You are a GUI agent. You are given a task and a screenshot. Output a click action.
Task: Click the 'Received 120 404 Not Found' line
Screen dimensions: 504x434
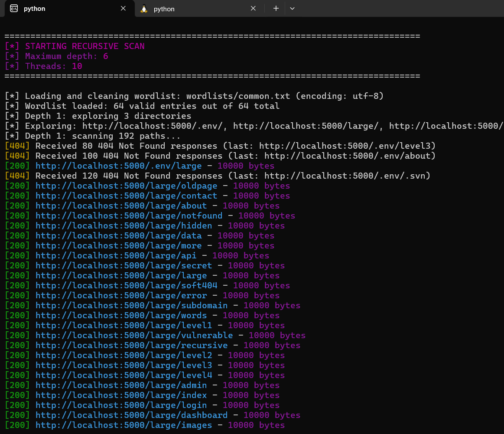click(x=218, y=176)
